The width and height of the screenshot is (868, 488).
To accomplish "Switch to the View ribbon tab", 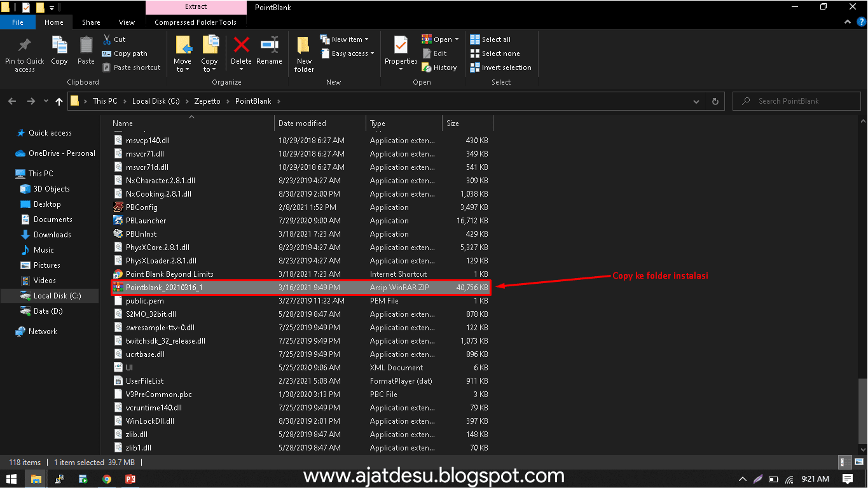I will click(127, 22).
